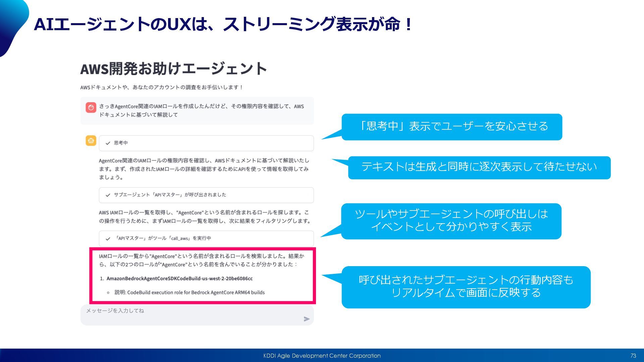The height and width of the screenshot is (362, 644).
Task: Click checkmark icon beside 思考中
Action: click(108, 143)
